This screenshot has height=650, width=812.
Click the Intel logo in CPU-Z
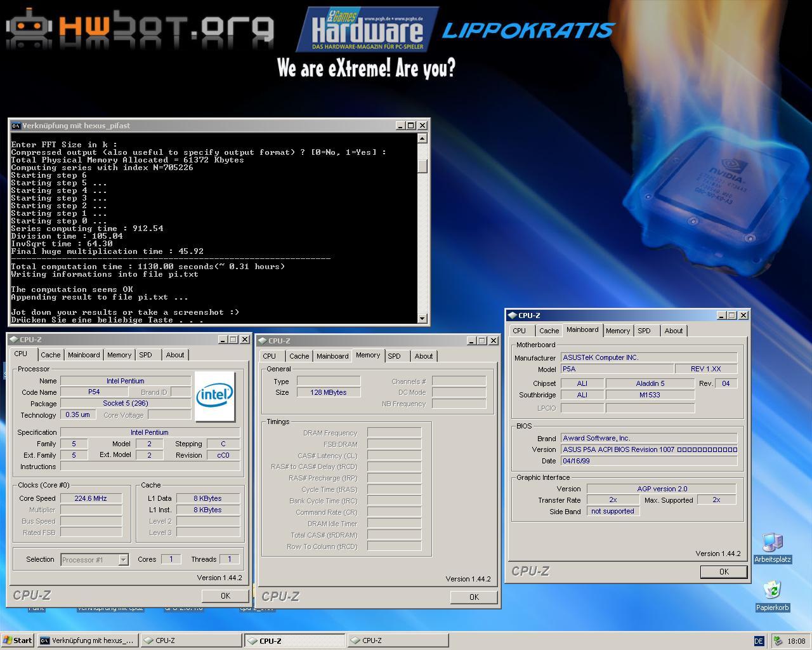pyautogui.click(x=215, y=397)
